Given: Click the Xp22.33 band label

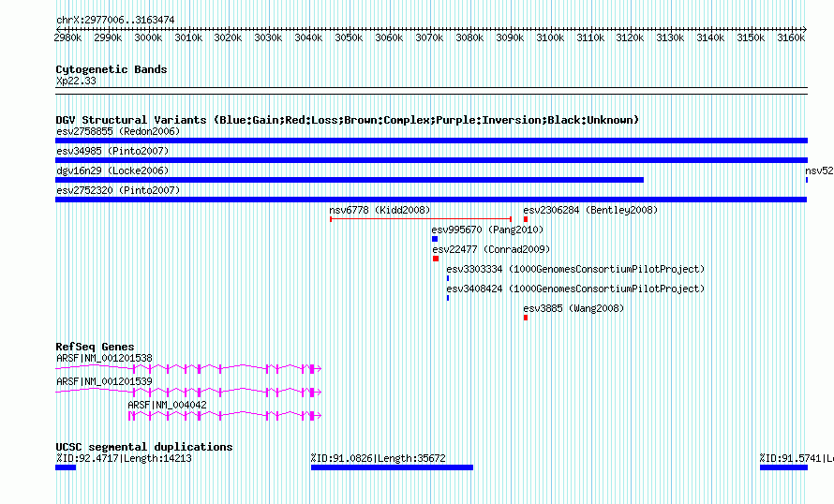Looking at the screenshot, I should pyautogui.click(x=76, y=81).
